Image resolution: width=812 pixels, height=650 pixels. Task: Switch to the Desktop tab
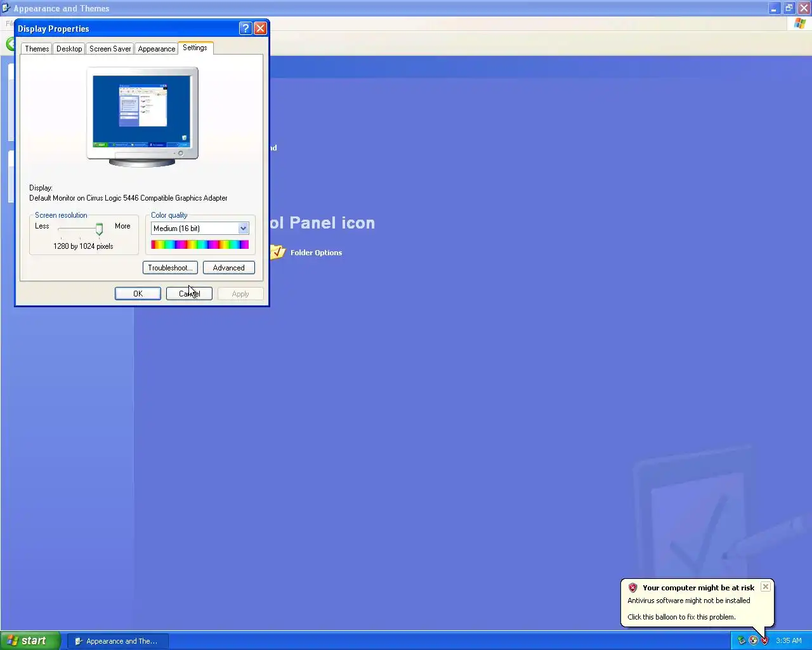point(69,49)
